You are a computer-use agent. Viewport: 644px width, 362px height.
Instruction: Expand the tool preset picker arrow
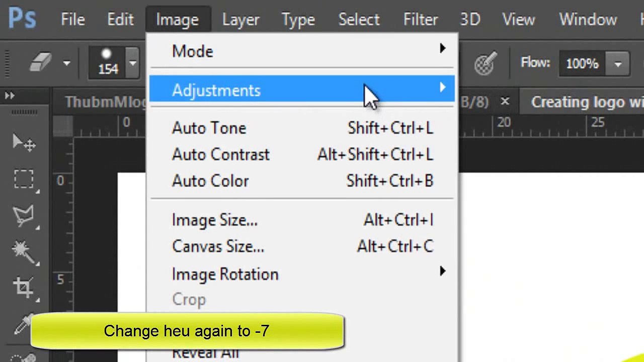point(66,63)
